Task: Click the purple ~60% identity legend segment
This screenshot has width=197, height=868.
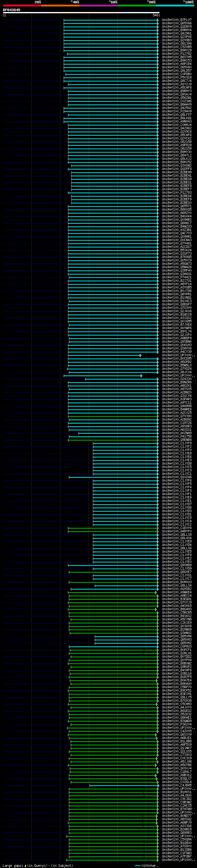Action: point(98,6)
